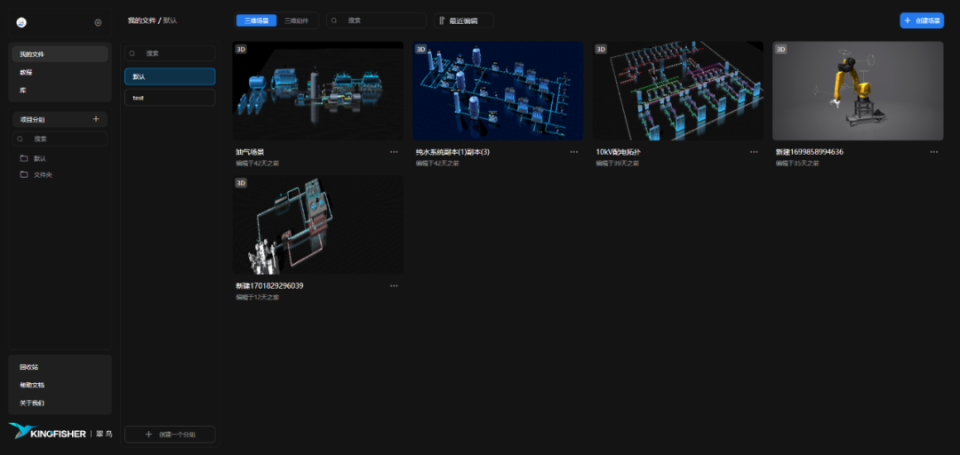Viewport: 960px width, 455px height.
Task: Open the 最近编辑 sort dropdown
Action: pos(463,20)
